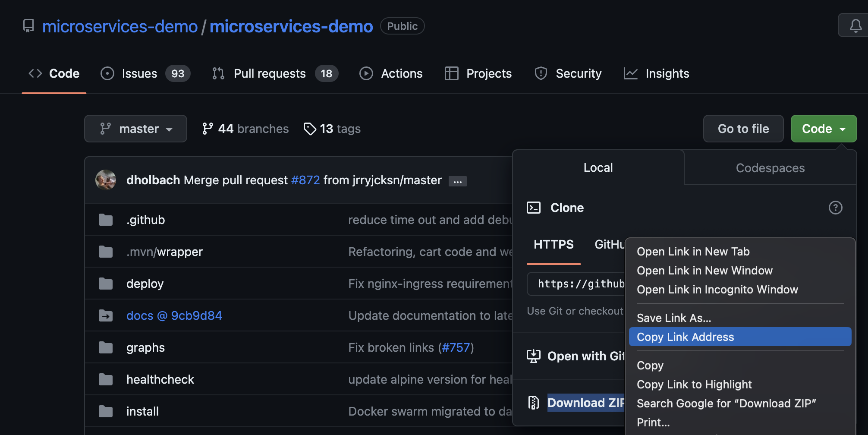The height and width of the screenshot is (435, 868).
Task: Click the deploy folder icon
Action: tap(106, 284)
